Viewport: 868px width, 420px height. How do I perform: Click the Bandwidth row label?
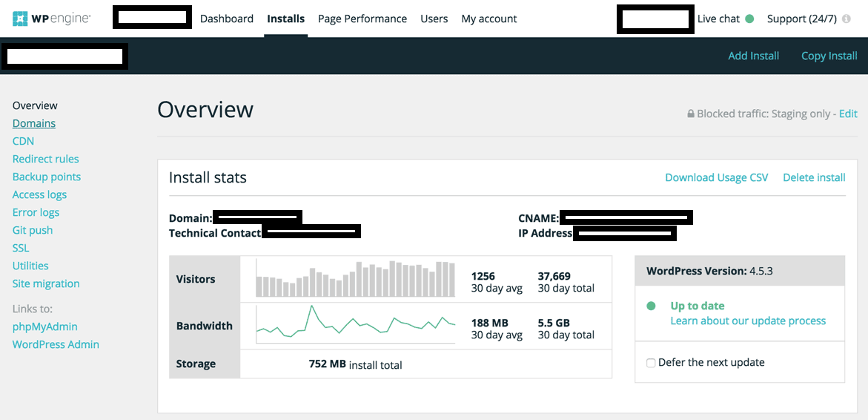pyautogui.click(x=205, y=325)
